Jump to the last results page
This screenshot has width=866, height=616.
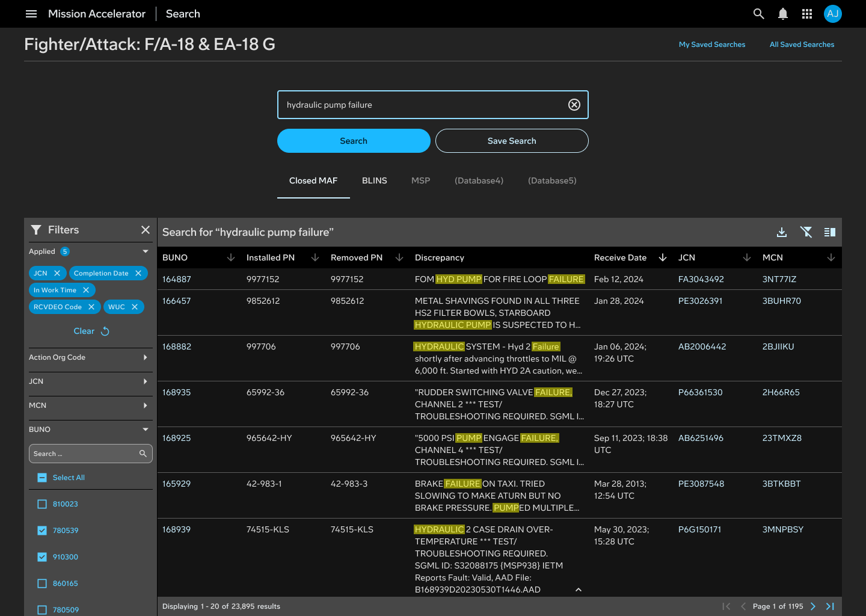pos(830,606)
